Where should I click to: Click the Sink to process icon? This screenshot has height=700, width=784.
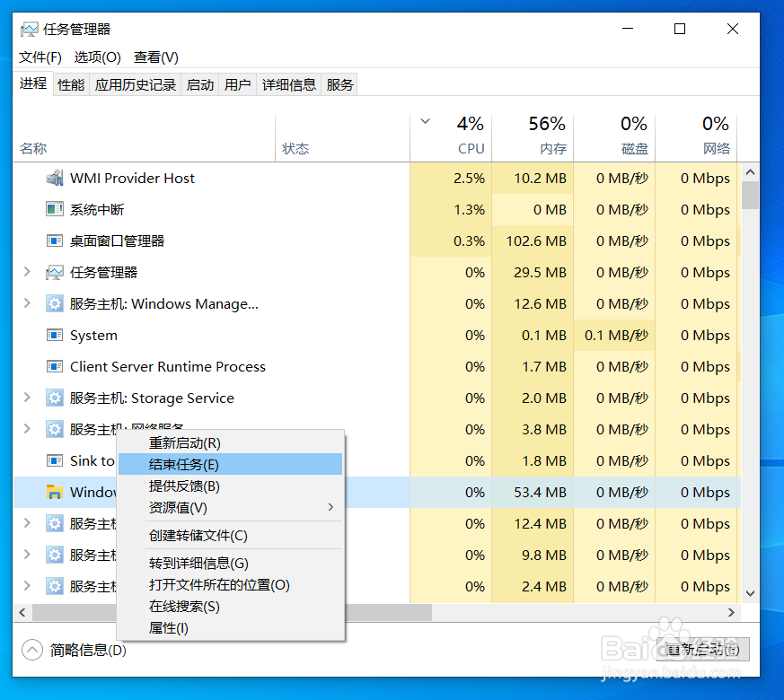tap(55, 460)
